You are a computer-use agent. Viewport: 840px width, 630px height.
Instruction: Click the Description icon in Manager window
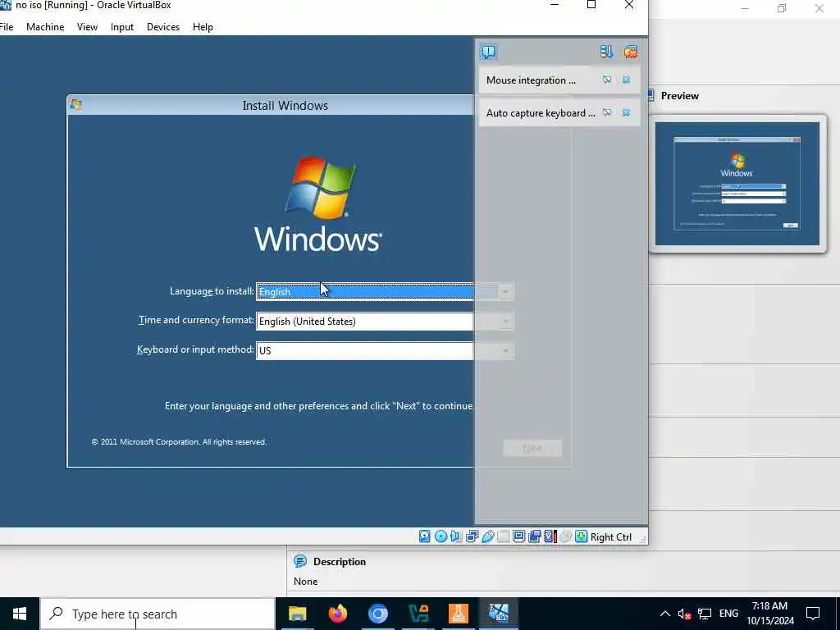[x=300, y=561]
